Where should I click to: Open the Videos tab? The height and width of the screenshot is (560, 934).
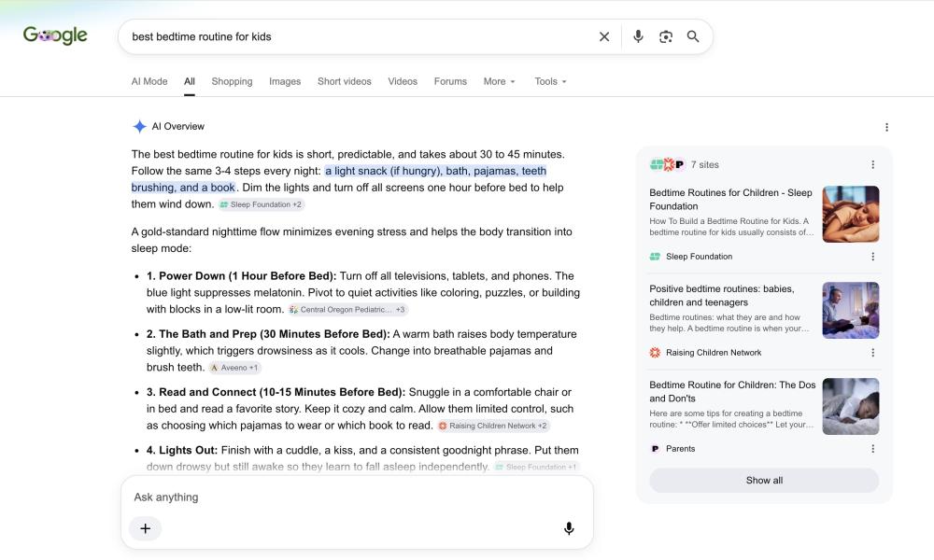click(x=403, y=81)
